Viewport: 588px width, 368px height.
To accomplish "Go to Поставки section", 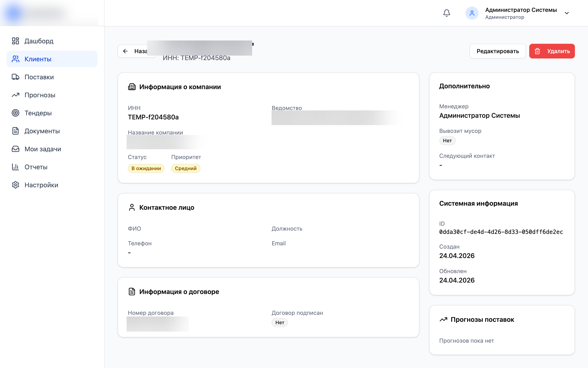I will click(x=52, y=77).
